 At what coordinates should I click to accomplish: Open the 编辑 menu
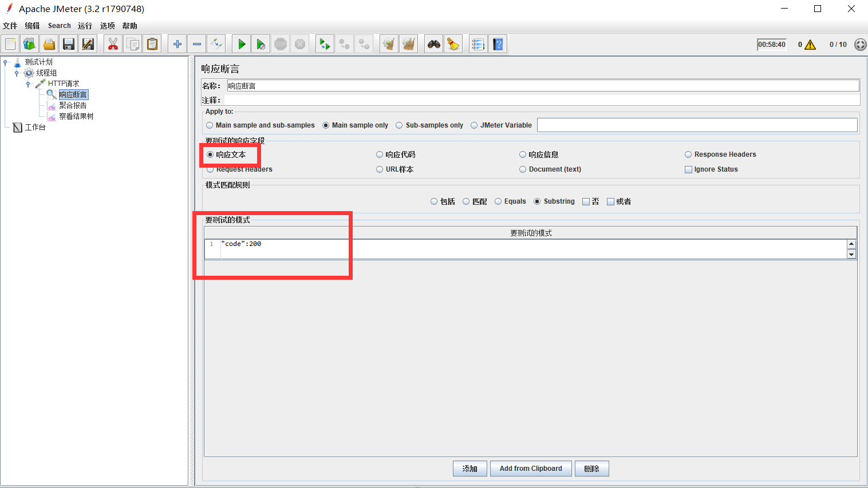tap(32, 26)
